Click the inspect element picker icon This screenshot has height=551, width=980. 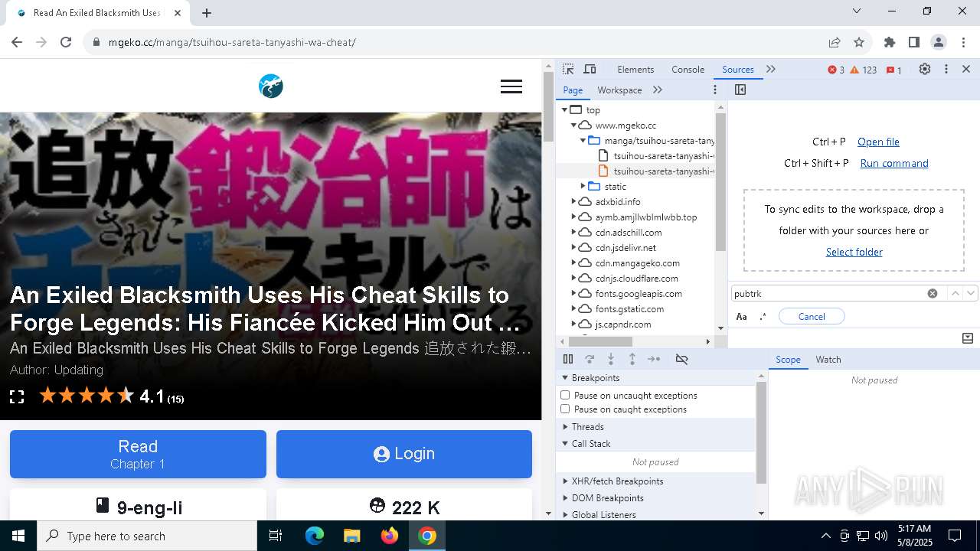(568, 69)
